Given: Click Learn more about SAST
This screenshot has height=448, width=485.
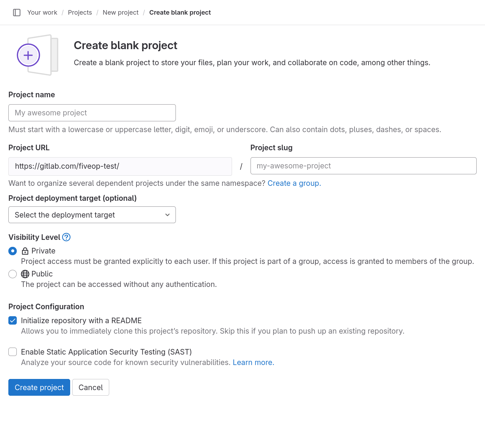Looking at the screenshot, I should tap(253, 362).
